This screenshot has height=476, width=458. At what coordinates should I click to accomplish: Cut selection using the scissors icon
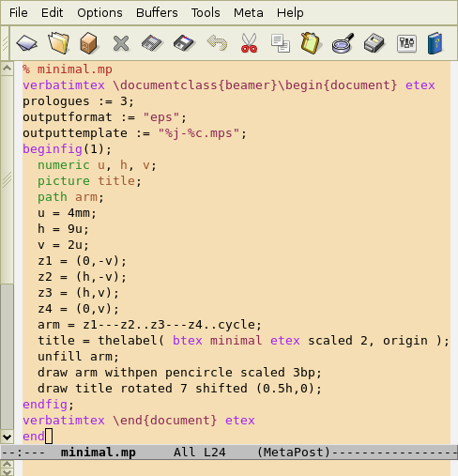(x=249, y=43)
